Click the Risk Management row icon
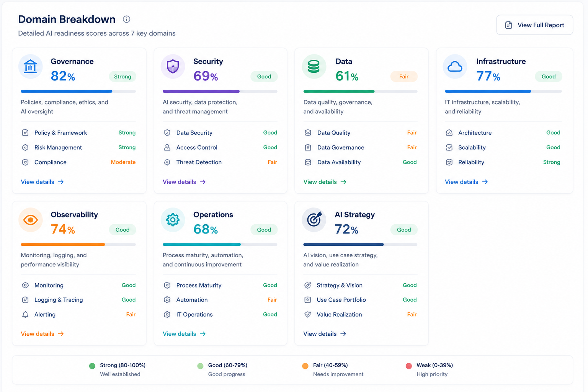Screen dimensions: 588x392 click(25, 147)
